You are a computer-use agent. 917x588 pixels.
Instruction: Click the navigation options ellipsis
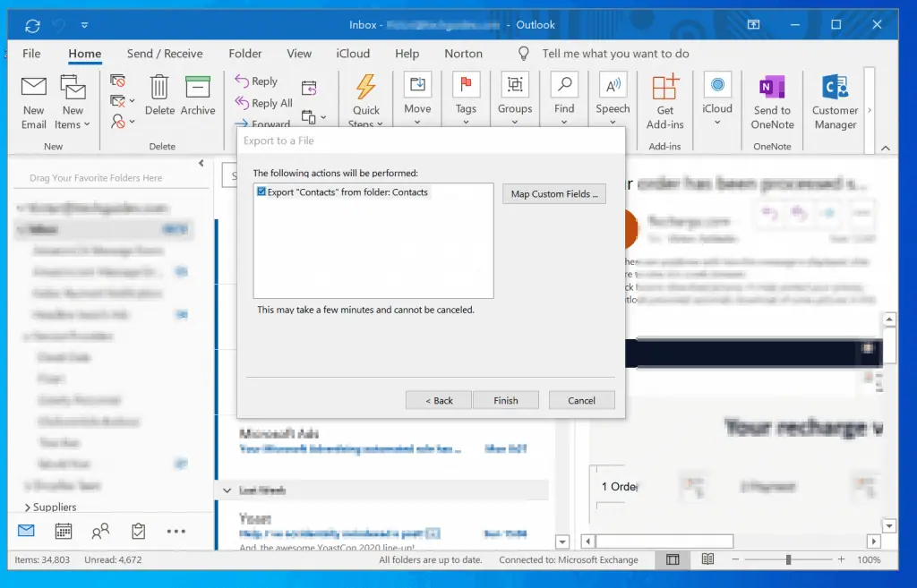pos(176,532)
